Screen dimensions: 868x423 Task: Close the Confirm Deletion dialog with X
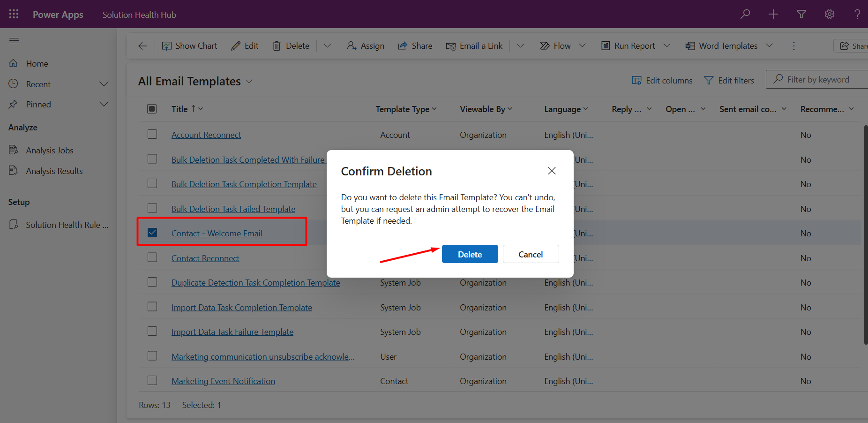click(x=552, y=171)
